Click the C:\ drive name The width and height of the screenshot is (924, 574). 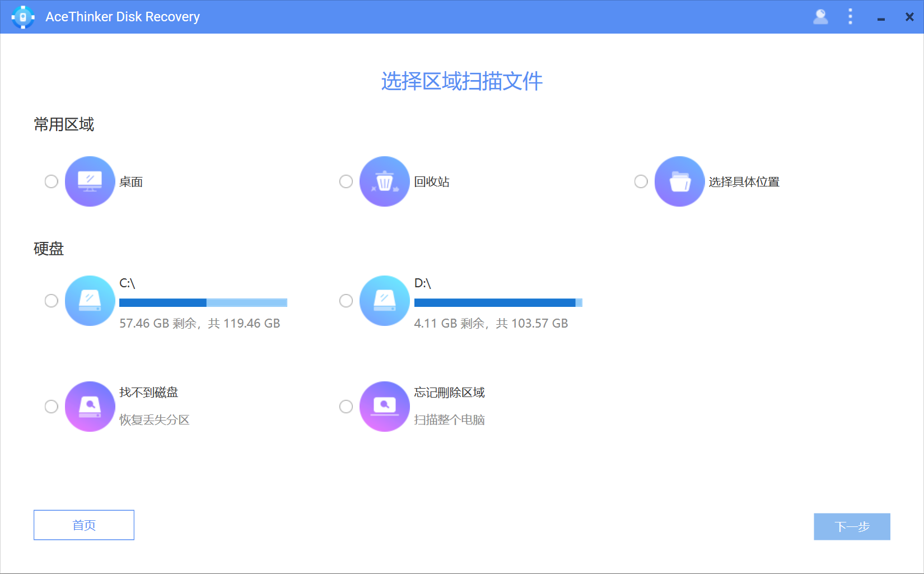click(127, 283)
